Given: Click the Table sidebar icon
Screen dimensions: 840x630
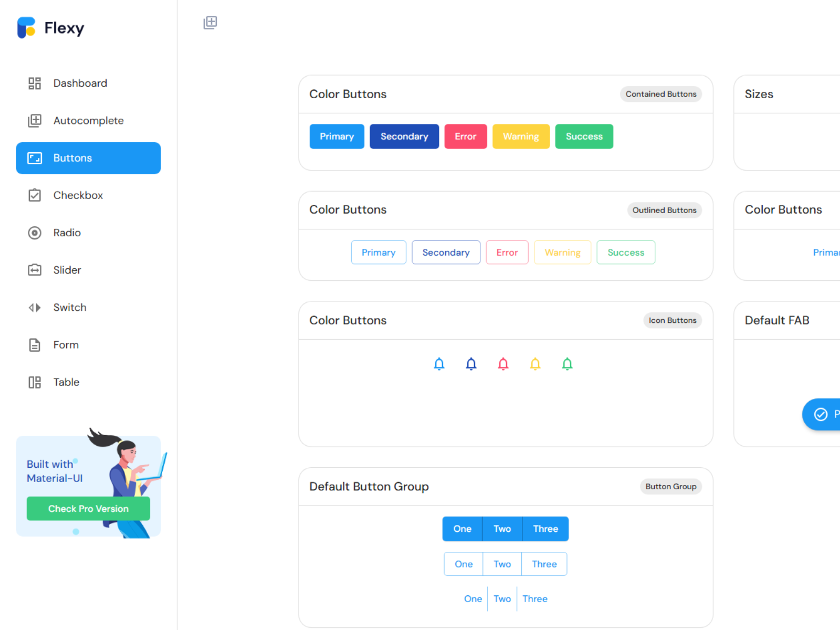Looking at the screenshot, I should click(35, 382).
